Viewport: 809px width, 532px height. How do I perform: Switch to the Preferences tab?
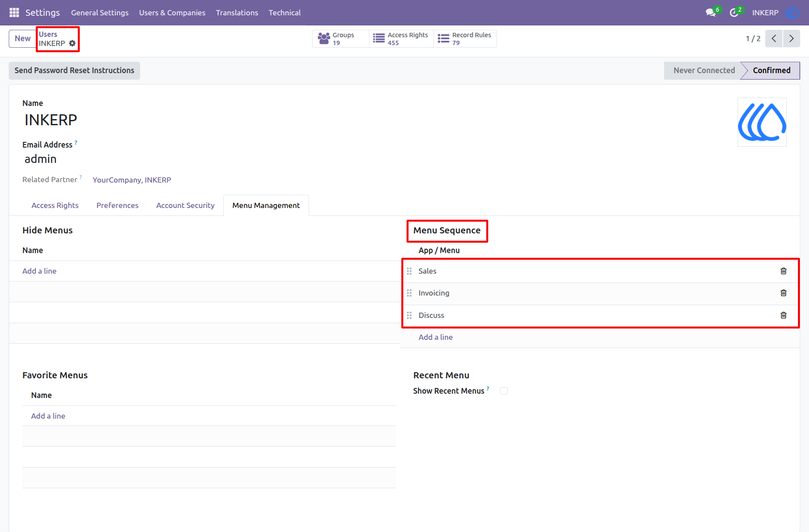pos(117,205)
